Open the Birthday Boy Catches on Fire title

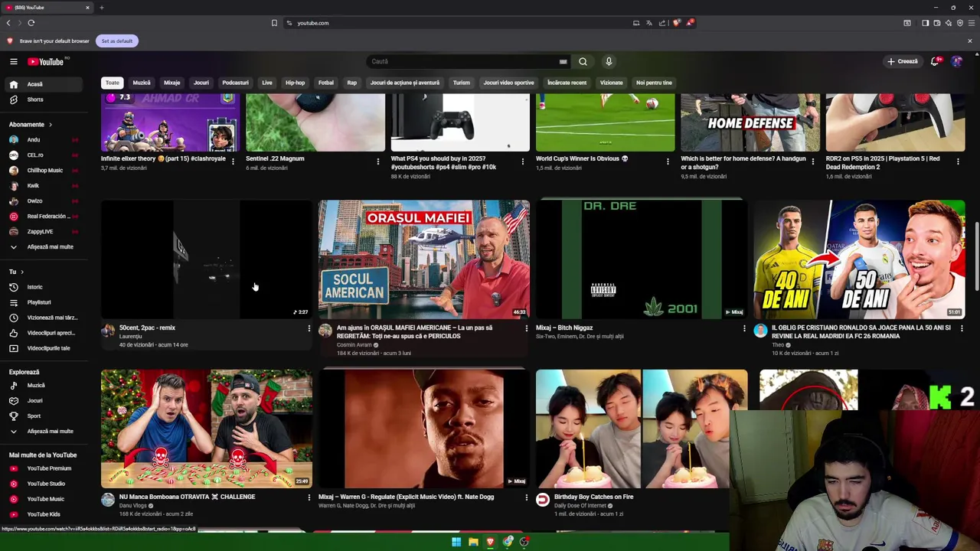click(593, 497)
